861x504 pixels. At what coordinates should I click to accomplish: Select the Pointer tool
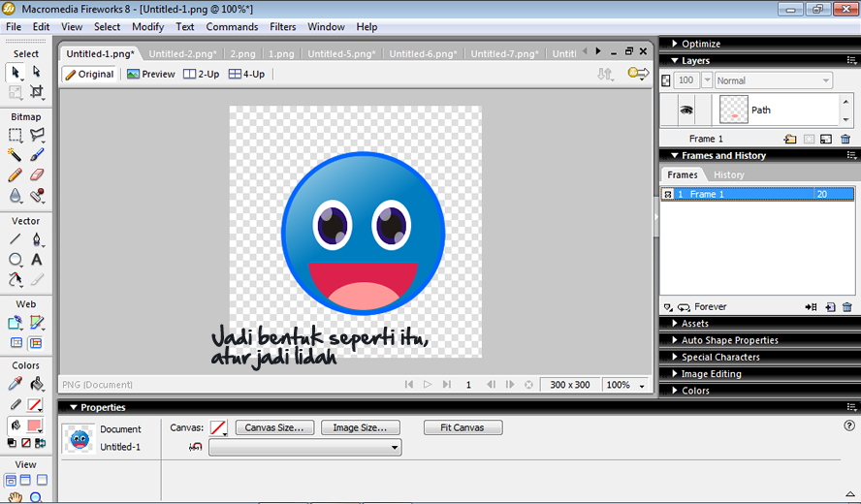point(16,72)
